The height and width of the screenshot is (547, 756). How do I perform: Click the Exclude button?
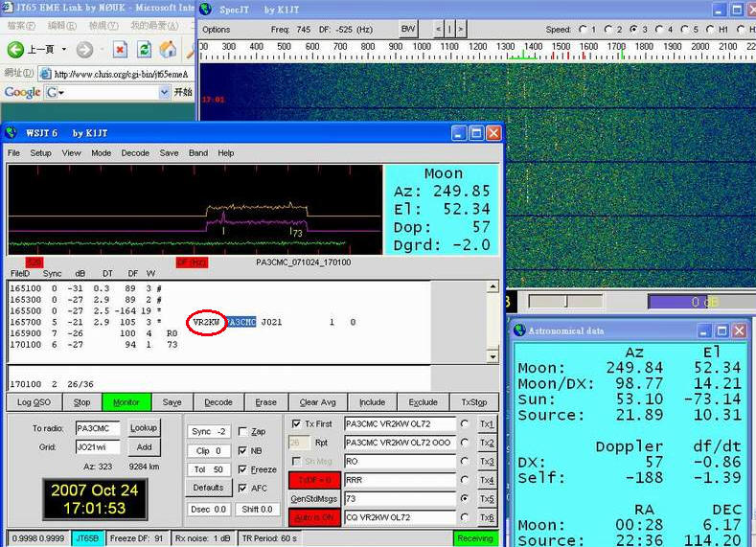(423, 402)
